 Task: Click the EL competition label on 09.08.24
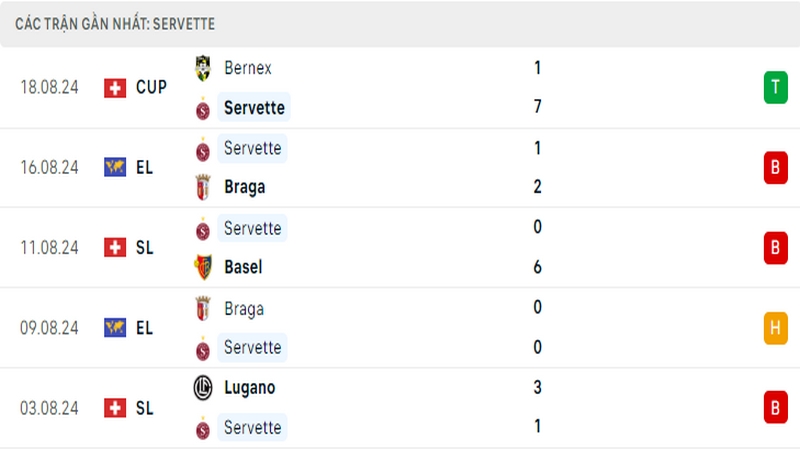pos(144,328)
